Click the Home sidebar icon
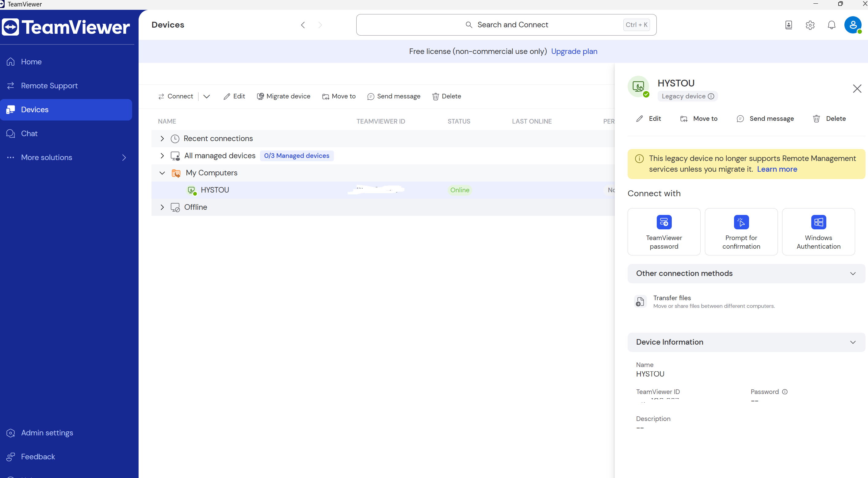Image resolution: width=868 pixels, height=478 pixels. pyautogui.click(x=10, y=62)
